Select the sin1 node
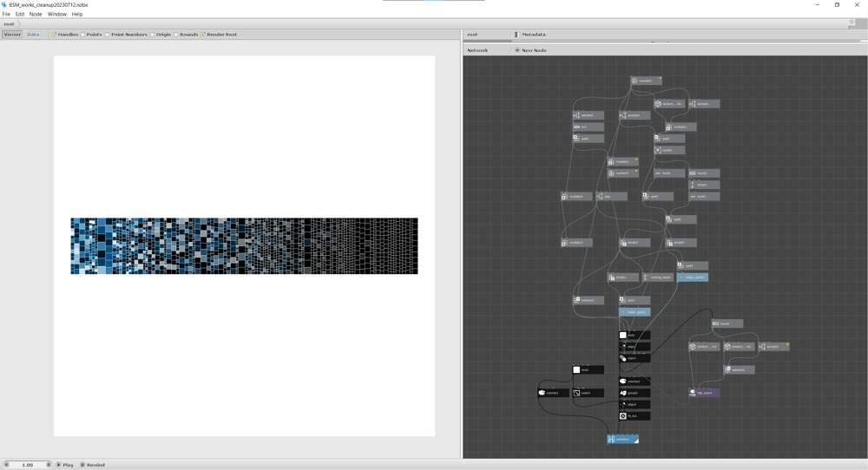868x470 pixels. [588, 127]
